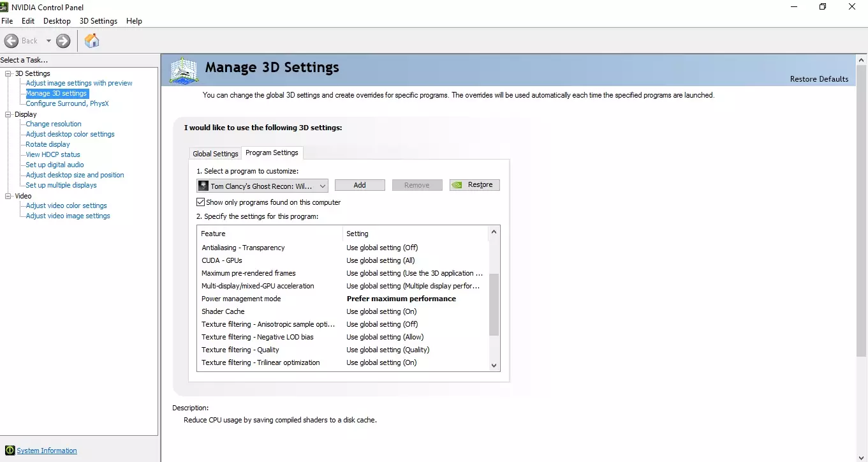This screenshot has width=868, height=462.
Task: Click Restore Defaults link
Action: click(x=819, y=79)
